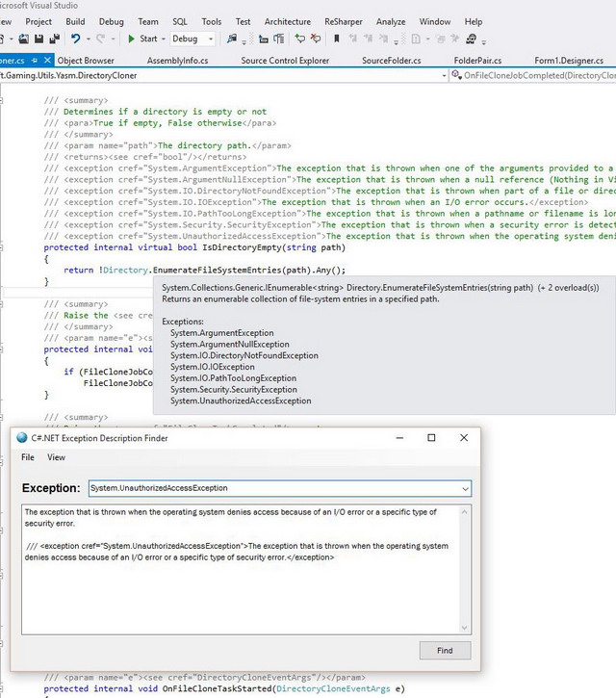Screen dimensions: 616x698
Task: Click the third greyed bookmark navigation icon
Action: coord(383,39)
